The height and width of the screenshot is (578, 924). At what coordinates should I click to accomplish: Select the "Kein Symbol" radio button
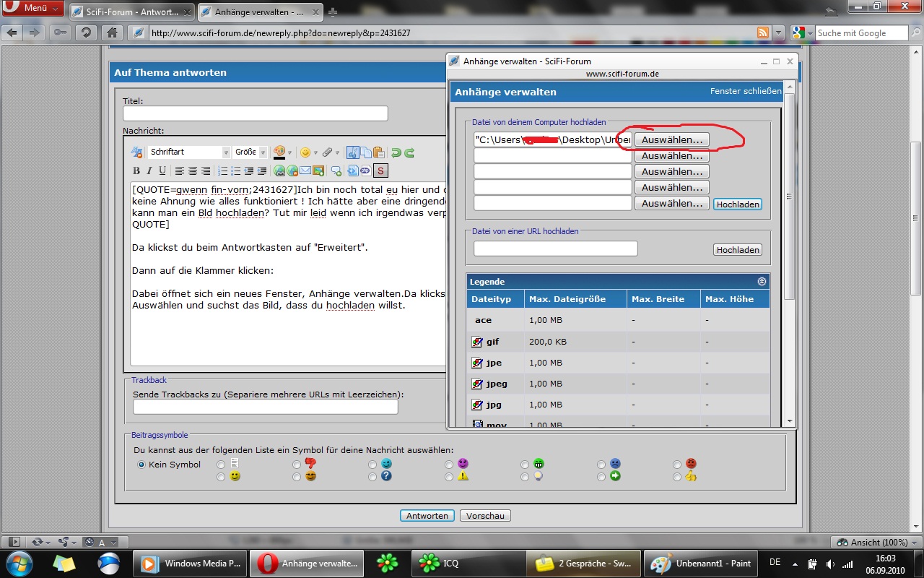[x=141, y=465]
